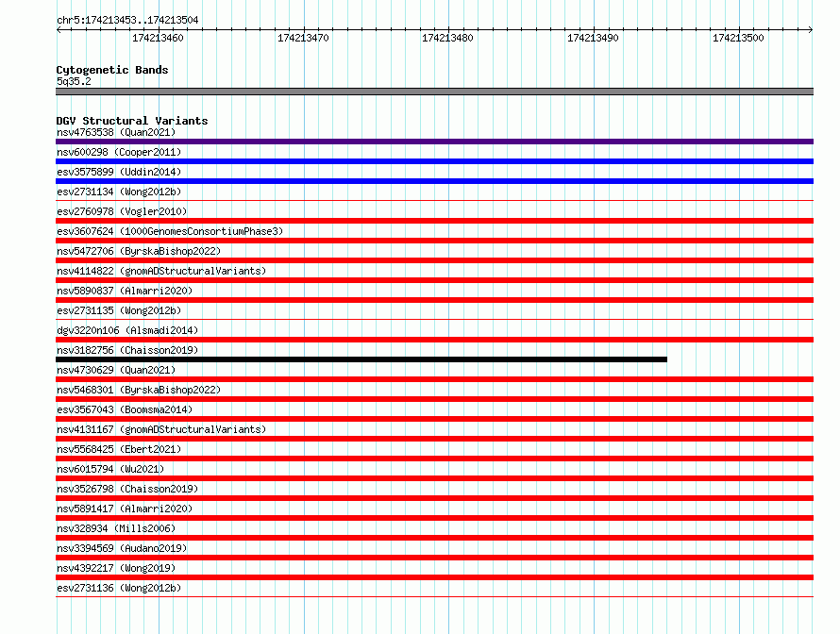Open nsv4114822 (gnomADStructuralVariants) label

[x=161, y=271]
